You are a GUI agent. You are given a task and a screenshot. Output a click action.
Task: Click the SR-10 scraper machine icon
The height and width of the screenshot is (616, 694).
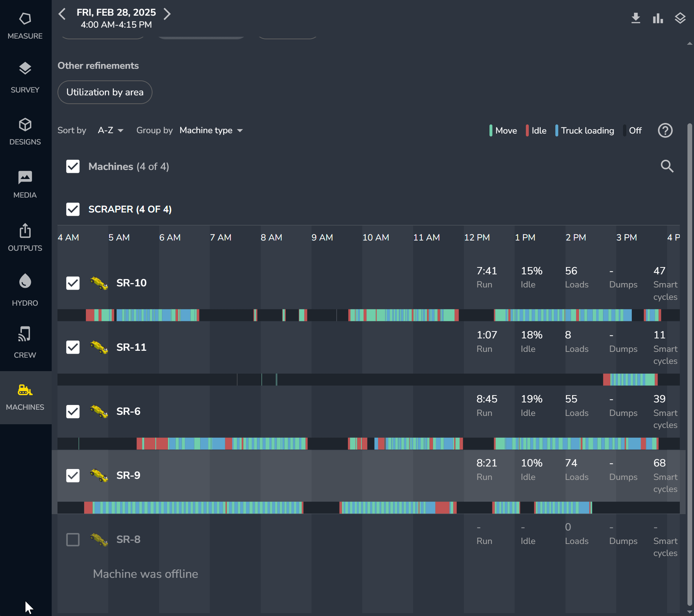(99, 283)
